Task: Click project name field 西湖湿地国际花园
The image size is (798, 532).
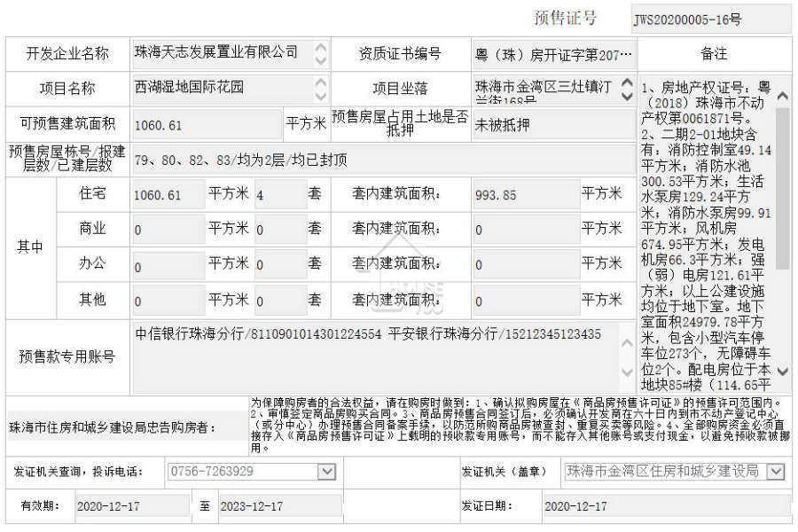Action: click(x=230, y=89)
